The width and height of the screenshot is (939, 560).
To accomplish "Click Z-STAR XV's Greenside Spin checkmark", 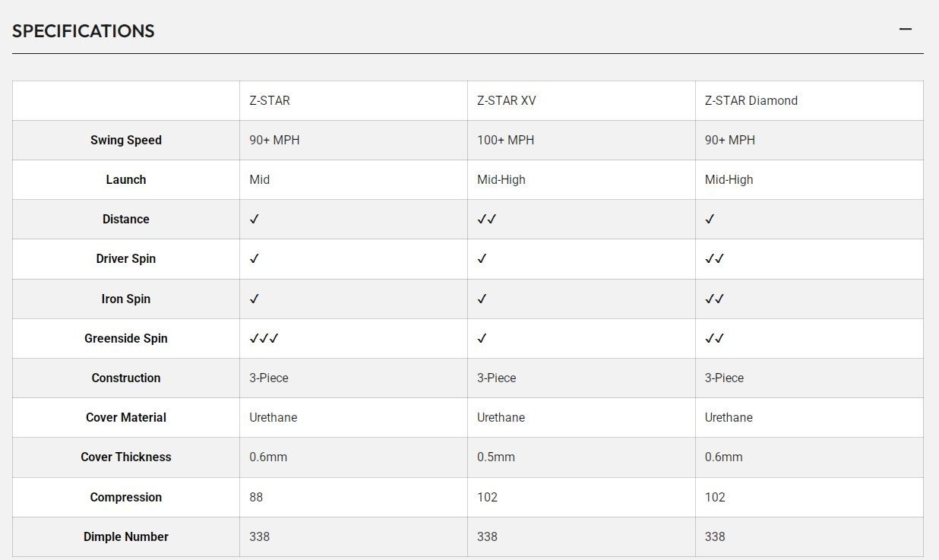I will click(482, 338).
